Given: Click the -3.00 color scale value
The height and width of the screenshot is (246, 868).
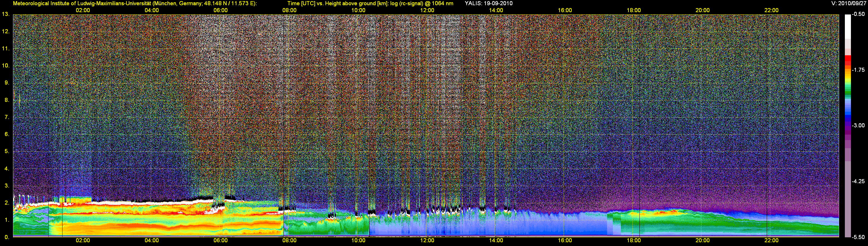Looking at the screenshot, I should click(858, 125).
